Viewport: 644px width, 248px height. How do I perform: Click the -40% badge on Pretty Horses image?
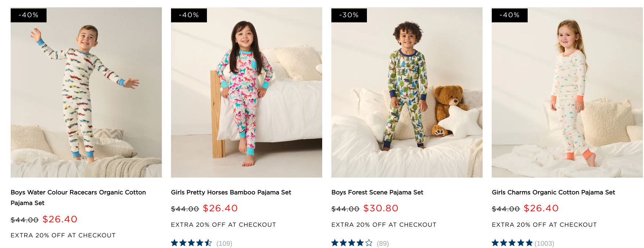[x=189, y=15]
